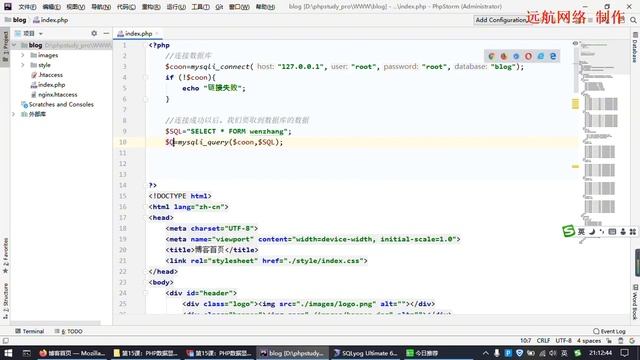Open the File (F) menu
Image resolution: width=640 pixels, height=360 pixels.
click(x=27, y=7)
